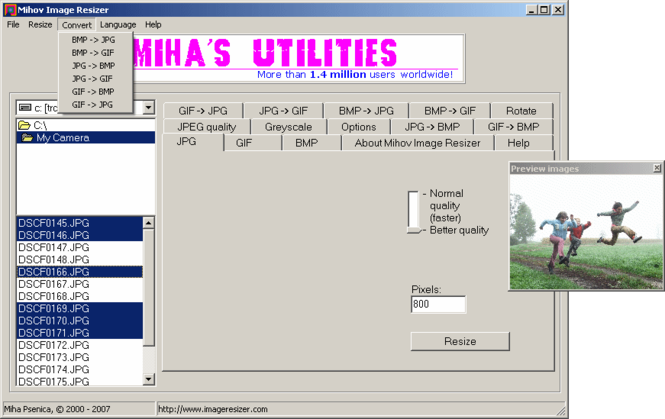Open the Options tab
This screenshot has height=419, width=665.
point(359,127)
